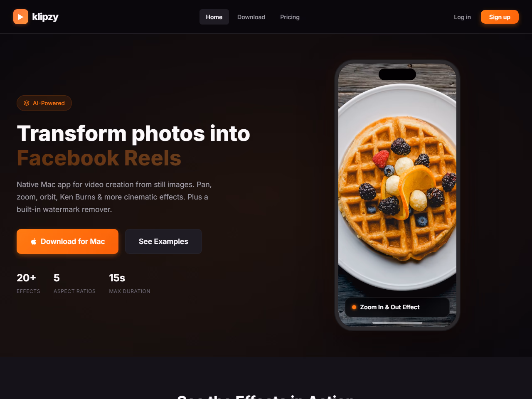The image size is (532, 399).
Task: Click the phone home indicator bar
Action: (397, 323)
